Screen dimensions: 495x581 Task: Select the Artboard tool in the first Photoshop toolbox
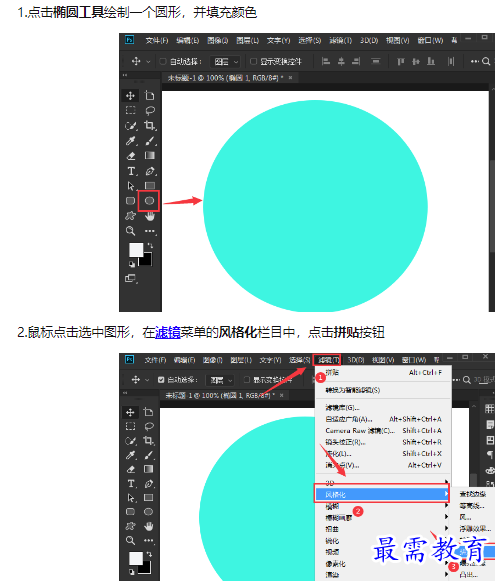150,96
